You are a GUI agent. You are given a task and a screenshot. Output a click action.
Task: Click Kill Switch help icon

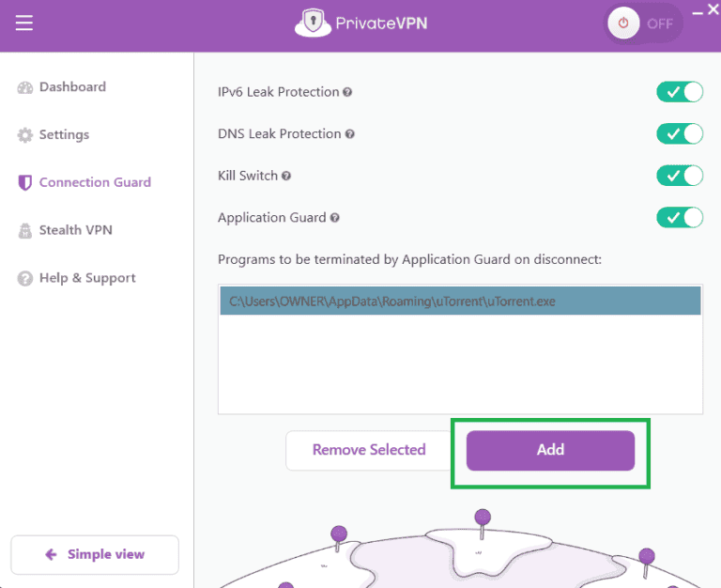tap(286, 176)
